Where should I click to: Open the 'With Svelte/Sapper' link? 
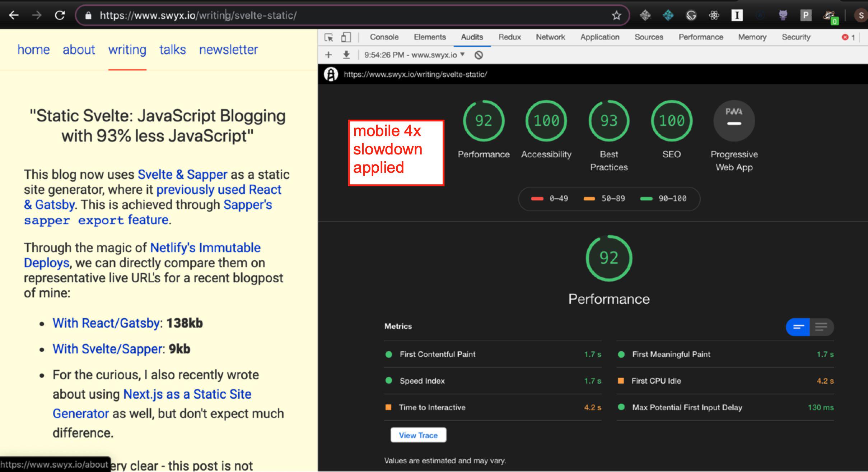(x=108, y=349)
